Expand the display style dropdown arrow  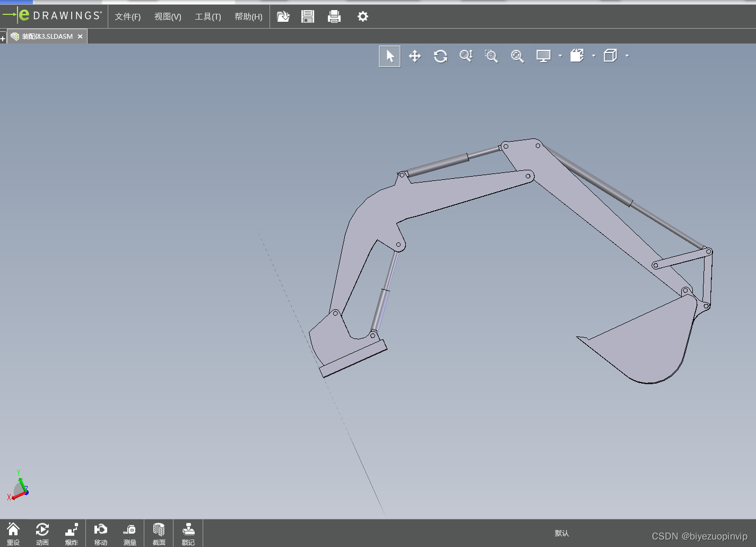coord(627,56)
